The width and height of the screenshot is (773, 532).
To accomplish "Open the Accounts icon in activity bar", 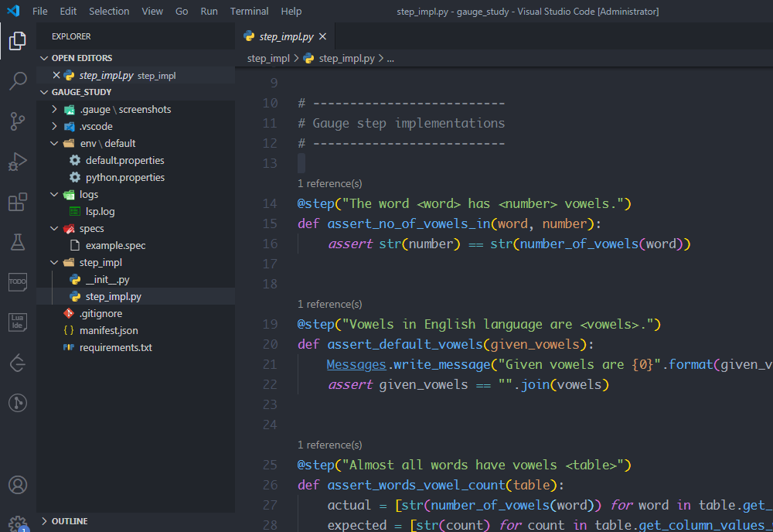I will [x=18, y=485].
